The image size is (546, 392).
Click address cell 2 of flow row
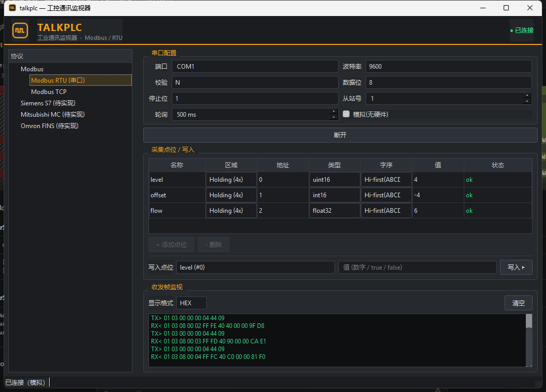pos(283,210)
